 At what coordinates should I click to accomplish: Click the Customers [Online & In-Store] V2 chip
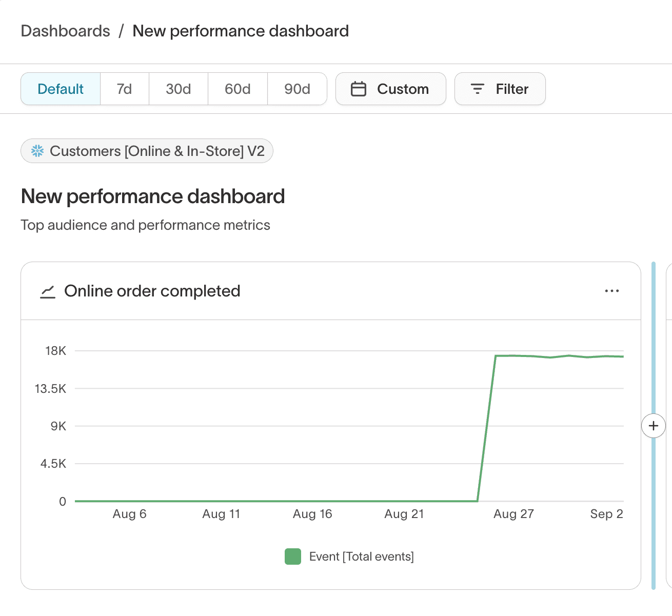pyautogui.click(x=147, y=151)
